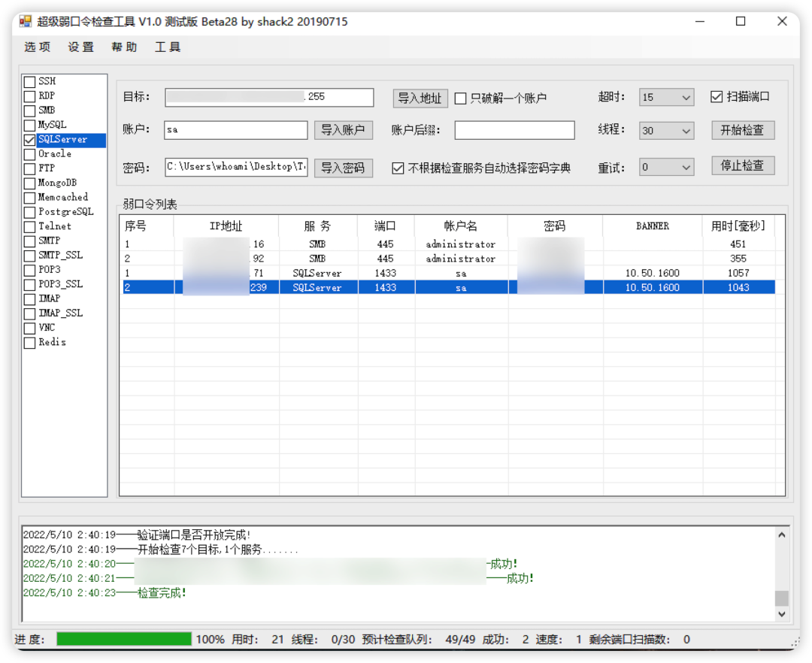Enable the Redis service checkbox
This screenshot has width=812, height=663.
(29, 343)
